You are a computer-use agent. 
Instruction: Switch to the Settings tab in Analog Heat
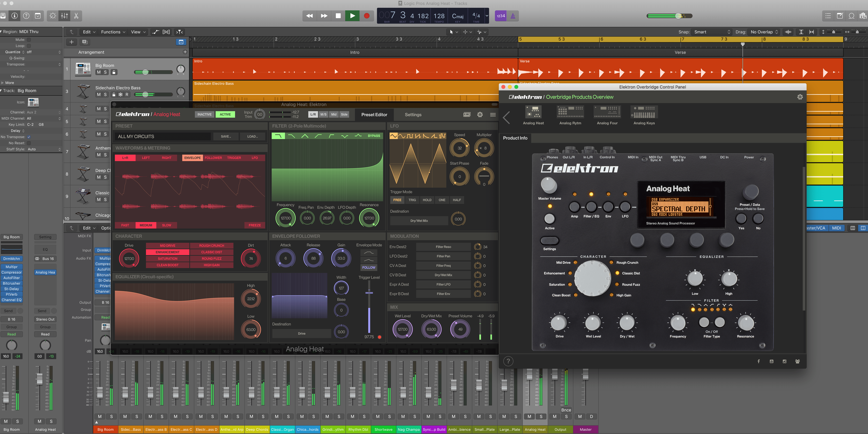coord(413,115)
